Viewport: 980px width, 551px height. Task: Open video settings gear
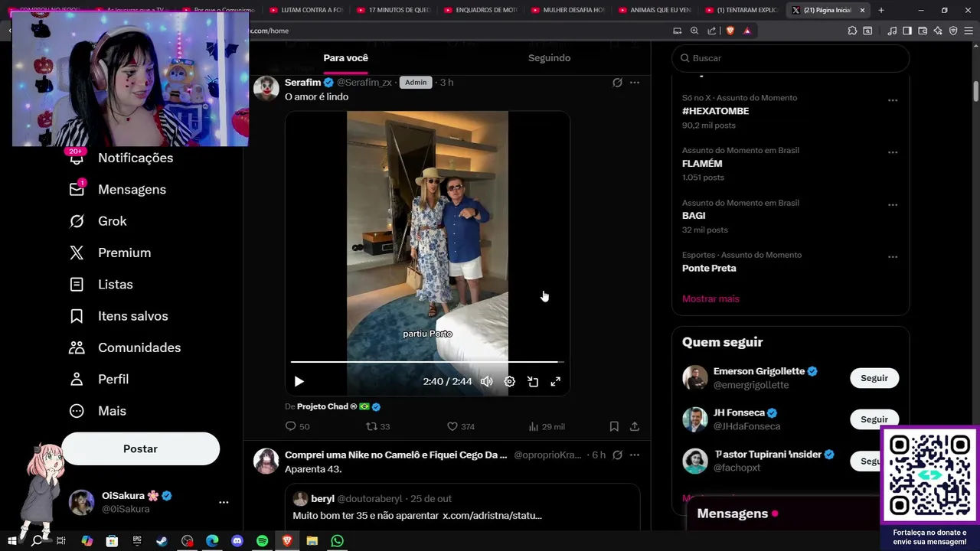(510, 381)
